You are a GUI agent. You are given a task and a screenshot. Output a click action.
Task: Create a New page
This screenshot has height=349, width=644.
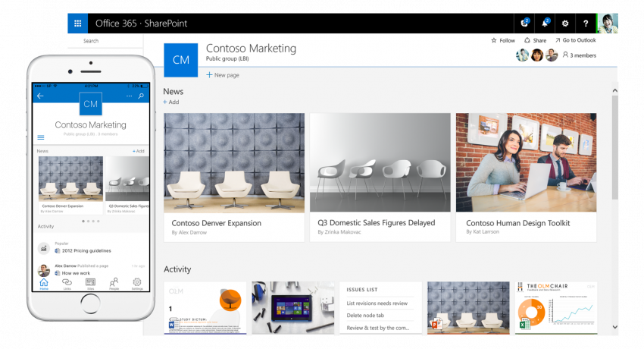[x=223, y=75]
